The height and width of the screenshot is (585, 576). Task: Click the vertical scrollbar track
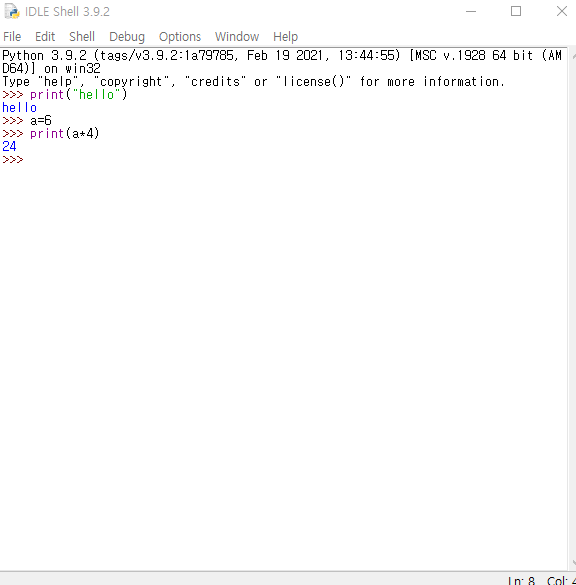click(572, 310)
